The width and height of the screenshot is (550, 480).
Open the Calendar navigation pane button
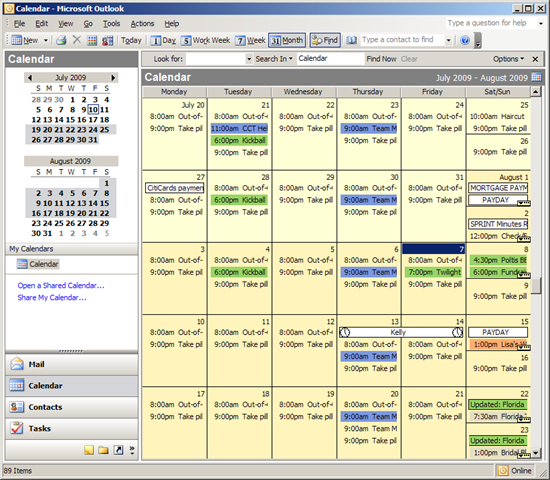[72, 386]
